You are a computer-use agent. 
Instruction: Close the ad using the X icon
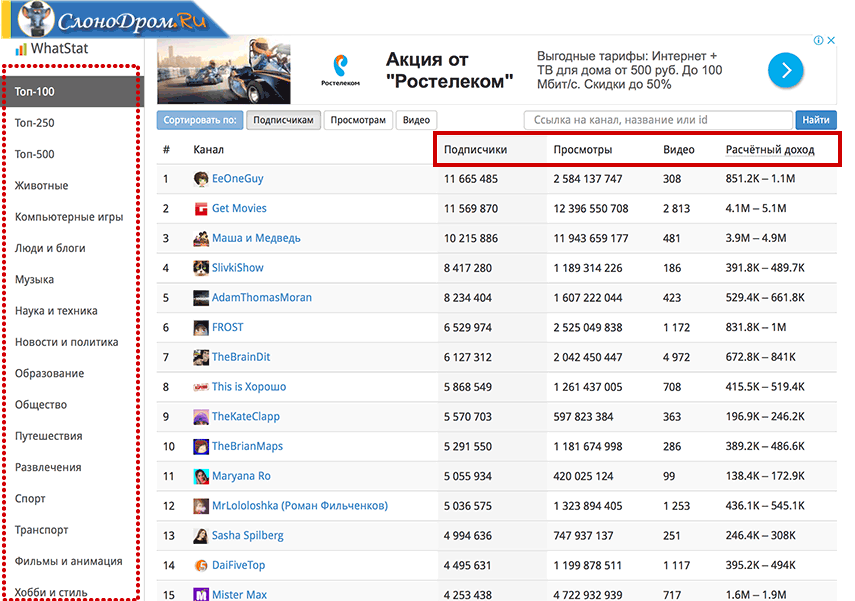click(x=831, y=41)
